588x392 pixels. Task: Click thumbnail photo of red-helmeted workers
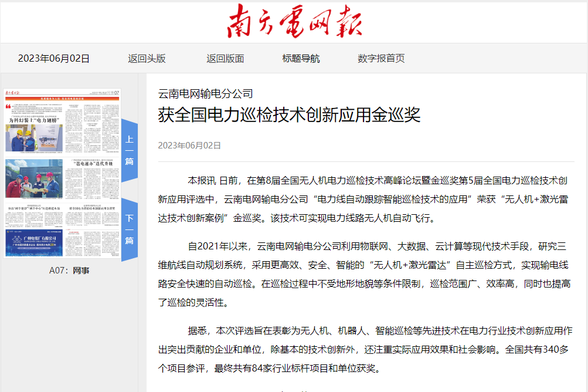(x=33, y=179)
